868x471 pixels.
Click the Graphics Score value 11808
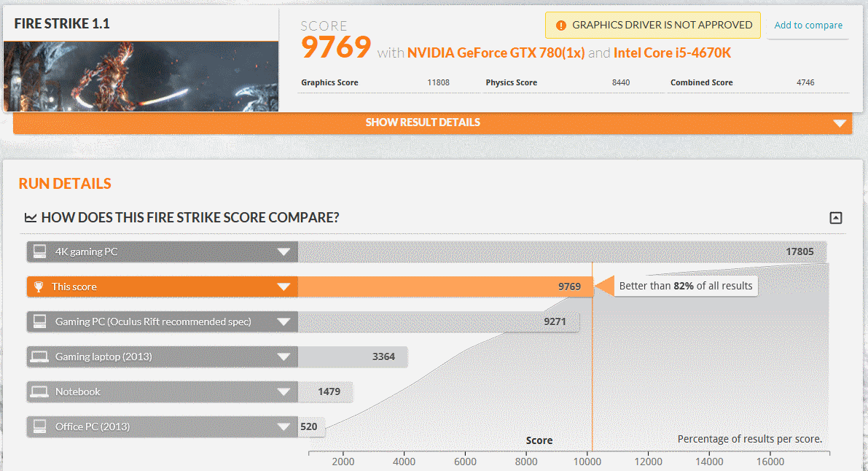(x=439, y=82)
